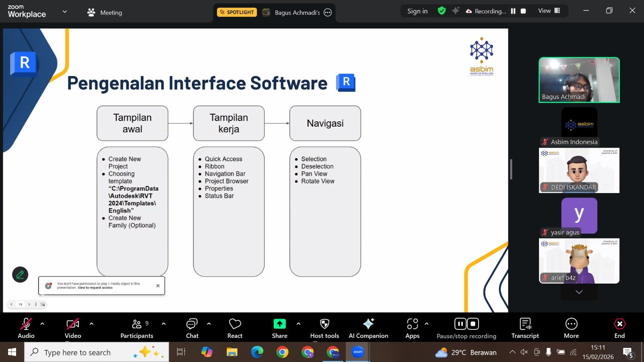Click the React heart icon
The image size is (644, 362).
[235, 328]
